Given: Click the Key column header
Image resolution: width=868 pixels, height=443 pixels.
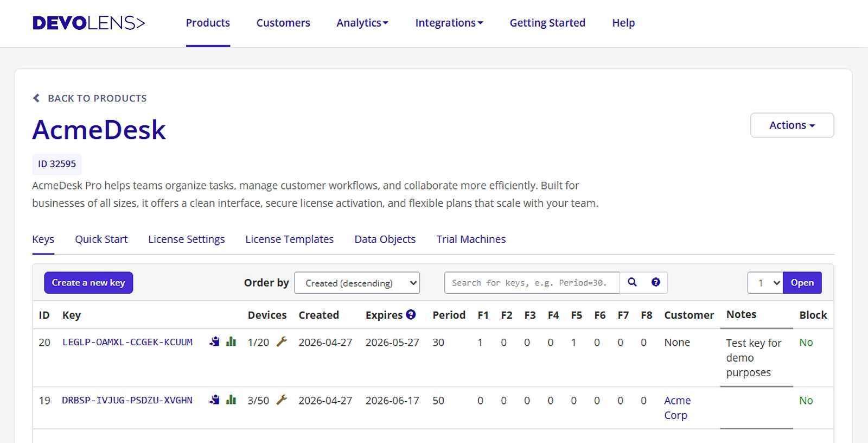Looking at the screenshot, I should [72, 315].
